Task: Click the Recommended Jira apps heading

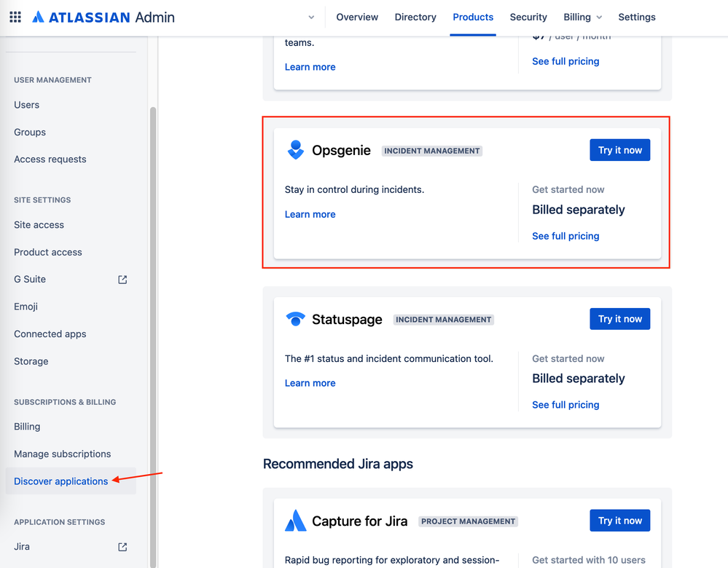Action: 338,464
